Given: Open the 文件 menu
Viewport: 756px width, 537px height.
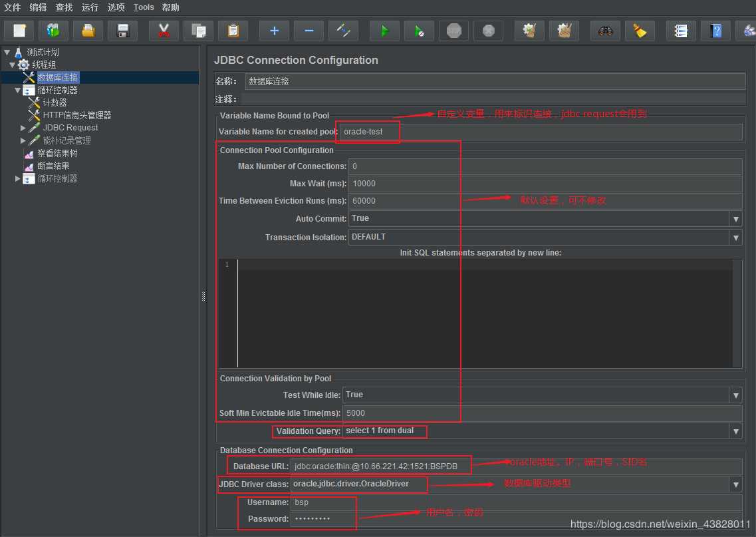Looking at the screenshot, I should pyautogui.click(x=12, y=7).
